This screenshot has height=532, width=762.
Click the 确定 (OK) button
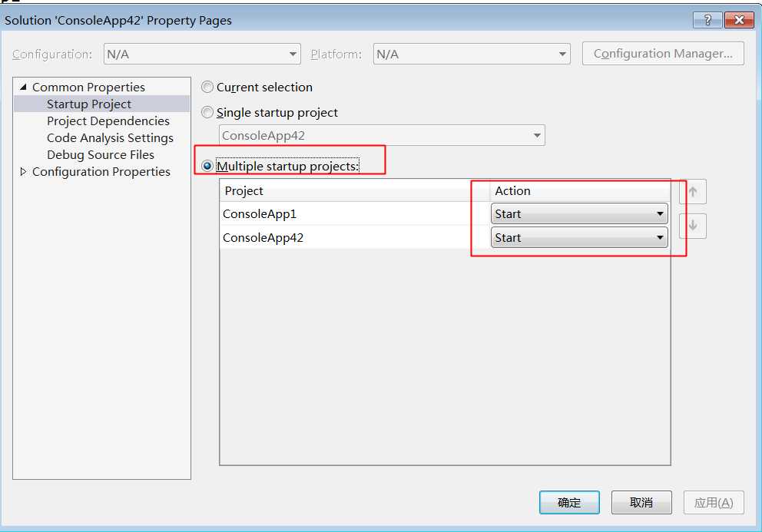click(x=569, y=502)
